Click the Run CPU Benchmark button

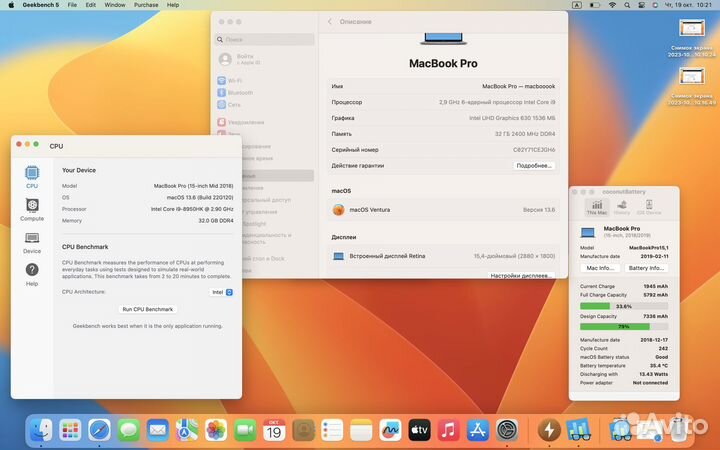tap(147, 309)
